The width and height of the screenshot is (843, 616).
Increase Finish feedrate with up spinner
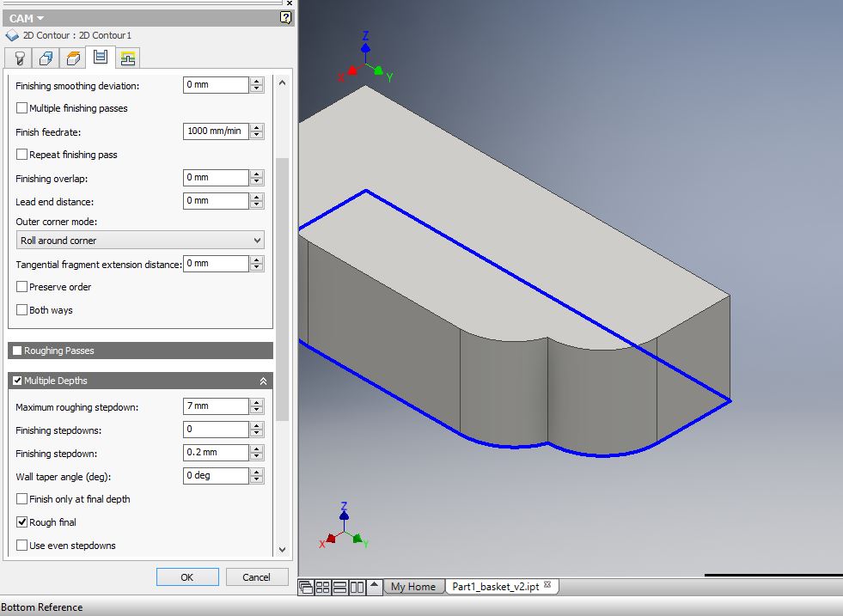(x=257, y=127)
